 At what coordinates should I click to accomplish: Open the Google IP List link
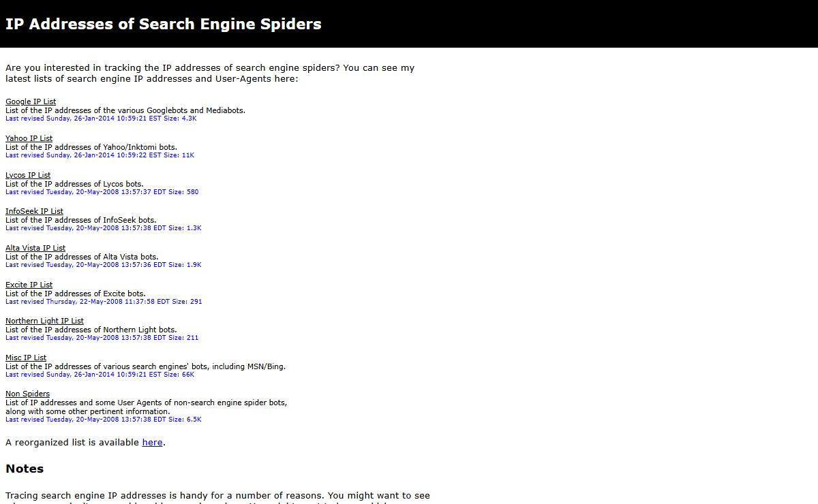(x=31, y=101)
